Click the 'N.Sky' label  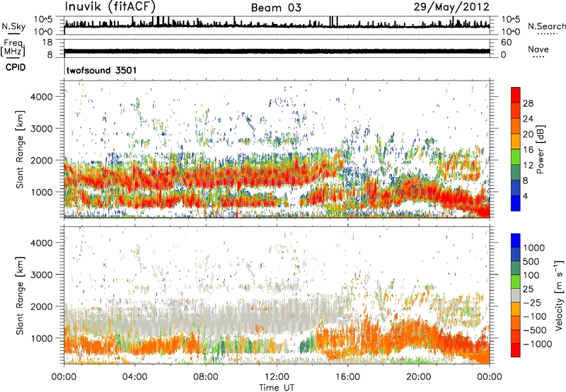pos(13,26)
